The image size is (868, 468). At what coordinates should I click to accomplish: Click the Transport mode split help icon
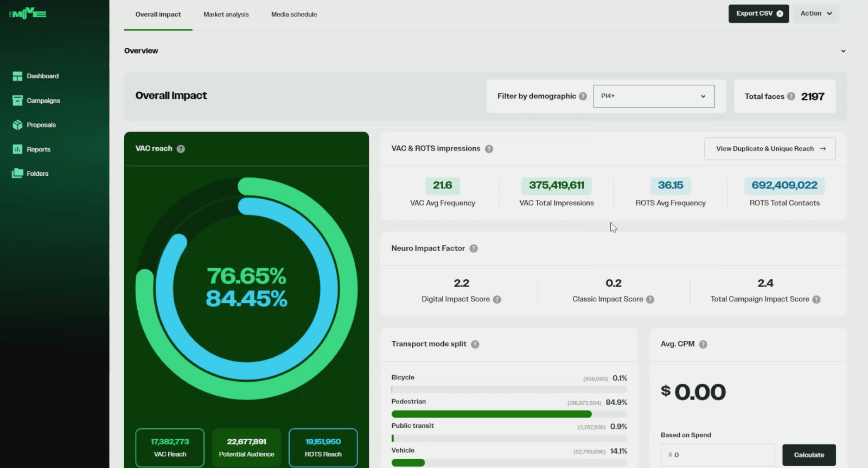pos(475,344)
